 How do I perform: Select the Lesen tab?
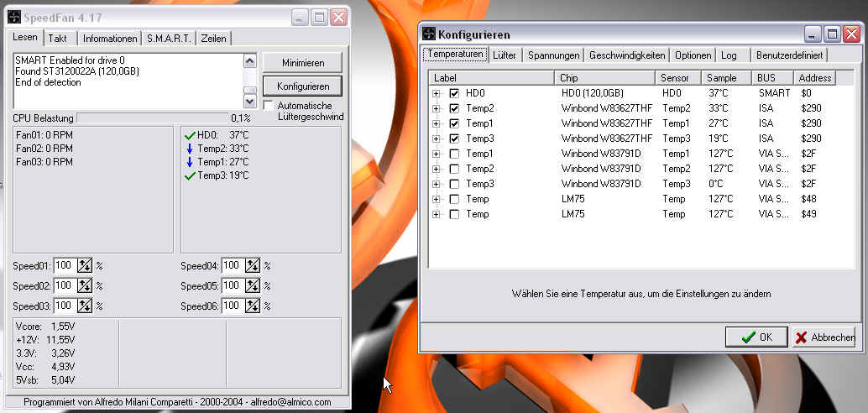[26, 38]
